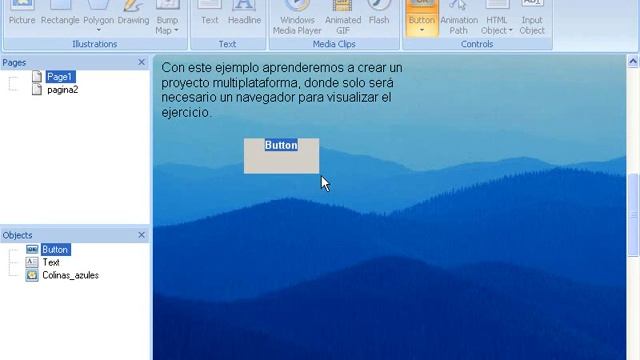Screen dimensions: 640x360
Task: Select the Text object in Objects list
Action: 51,262
